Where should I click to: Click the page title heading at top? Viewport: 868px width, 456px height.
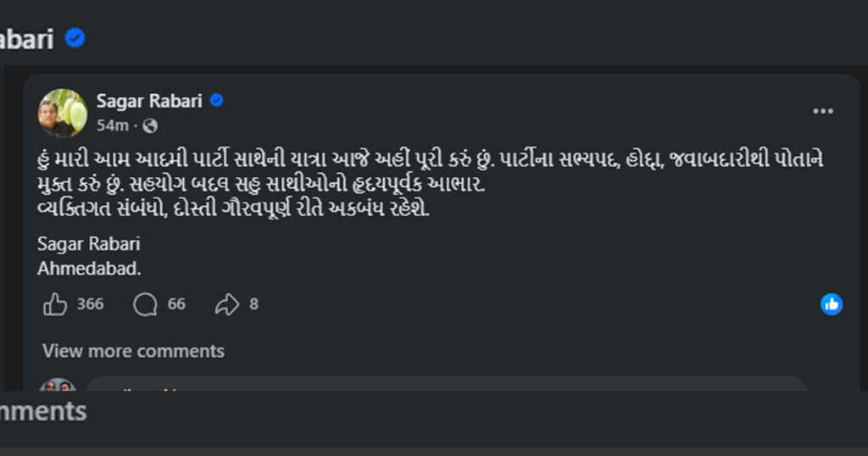(27, 38)
